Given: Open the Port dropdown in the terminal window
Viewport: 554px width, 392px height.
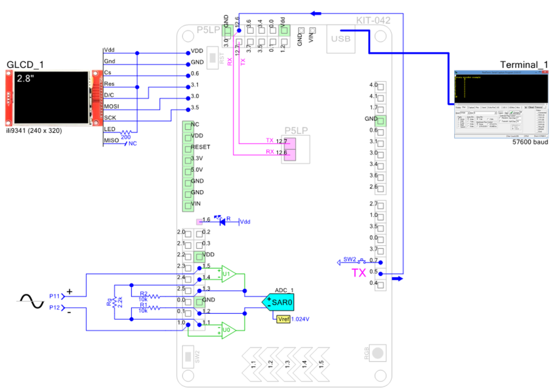Looking at the screenshot, I should [x=485, y=113].
